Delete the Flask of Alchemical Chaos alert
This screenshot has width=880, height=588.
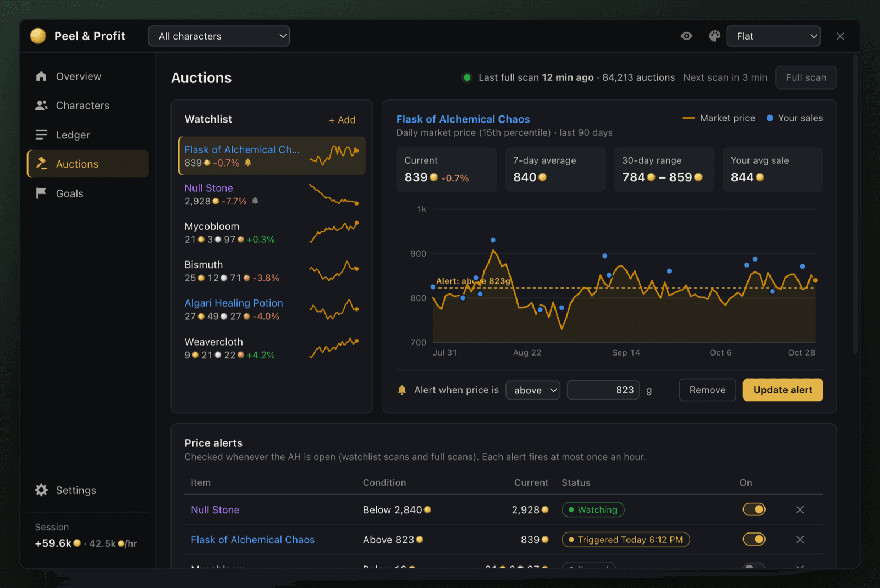pos(800,540)
